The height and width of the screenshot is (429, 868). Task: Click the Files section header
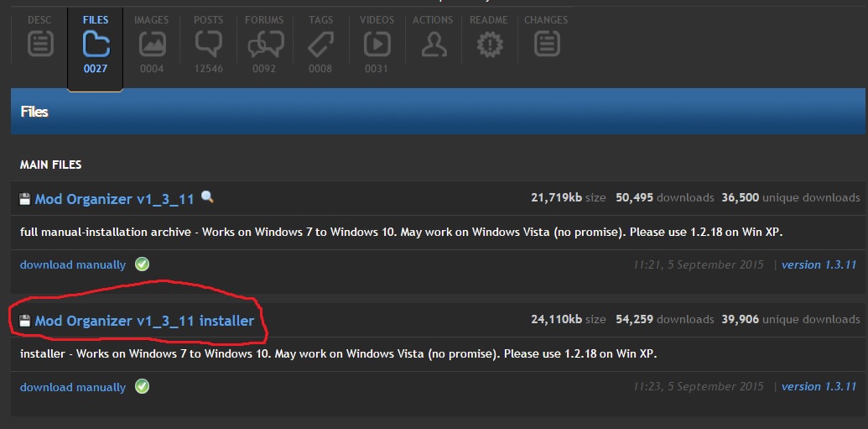tap(438, 112)
